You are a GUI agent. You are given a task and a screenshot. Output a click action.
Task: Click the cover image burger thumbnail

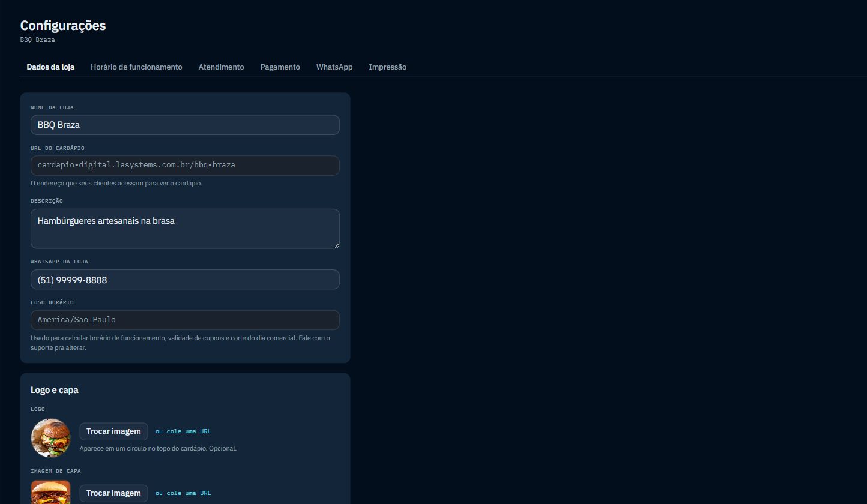click(x=50, y=492)
